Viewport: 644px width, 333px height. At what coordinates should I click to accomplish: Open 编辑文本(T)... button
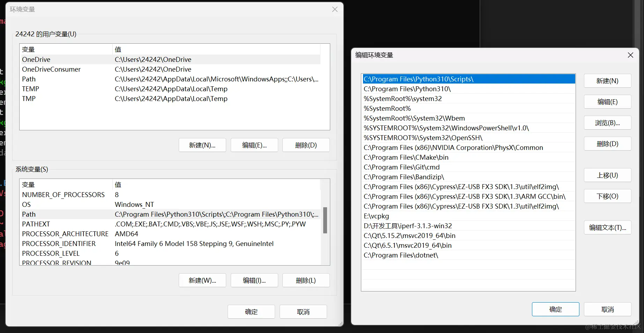pos(607,227)
